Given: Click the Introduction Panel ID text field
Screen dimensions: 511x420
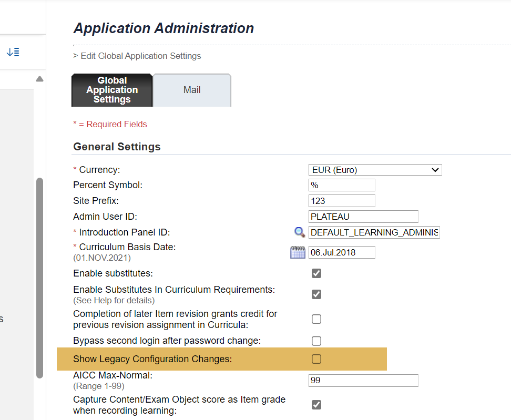Looking at the screenshot, I should pyautogui.click(x=374, y=232).
